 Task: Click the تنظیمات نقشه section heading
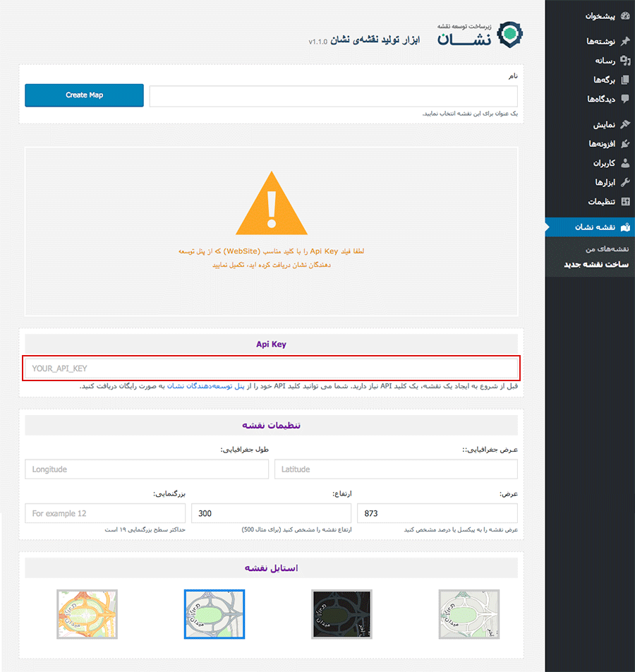click(271, 425)
